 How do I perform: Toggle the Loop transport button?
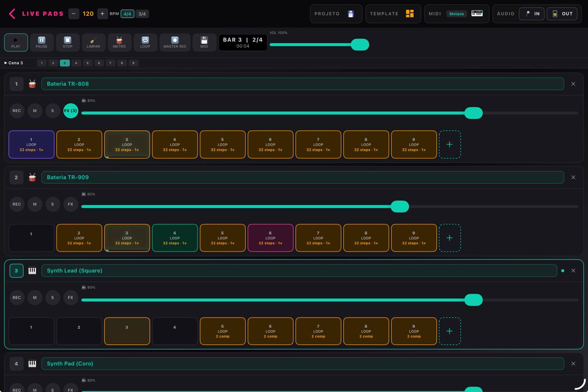[x=145, y=42]
